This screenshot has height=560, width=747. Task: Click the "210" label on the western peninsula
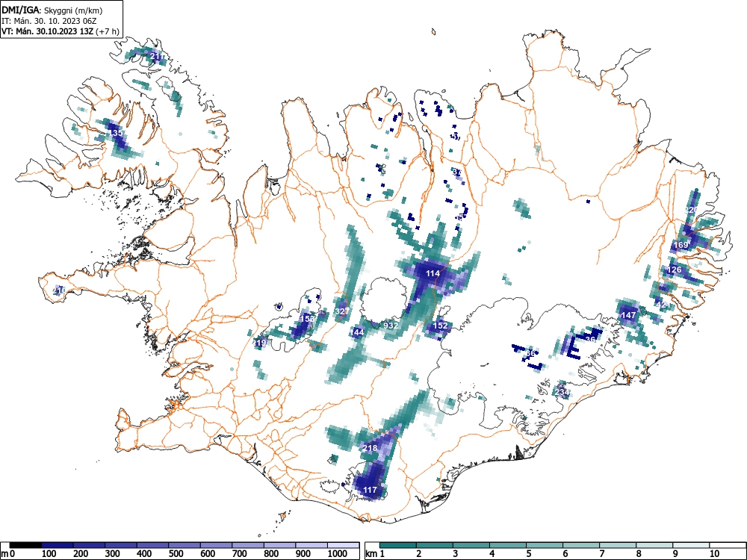[59, 290]
